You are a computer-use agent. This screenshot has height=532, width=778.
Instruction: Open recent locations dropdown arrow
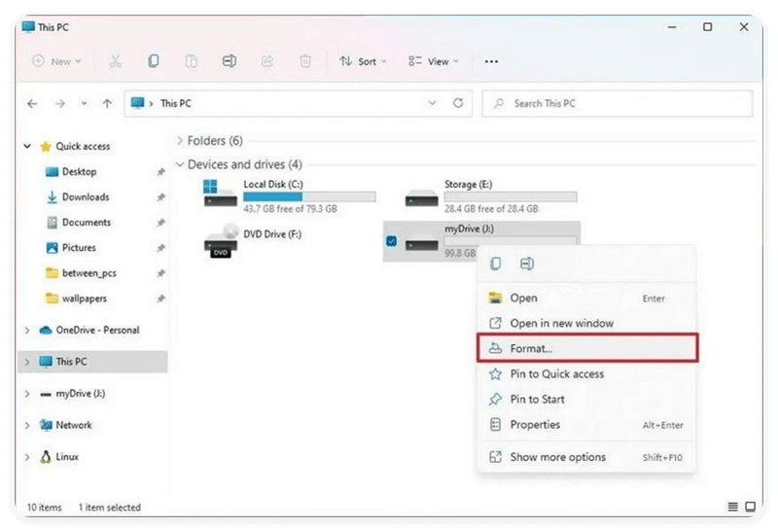(84, 103)
